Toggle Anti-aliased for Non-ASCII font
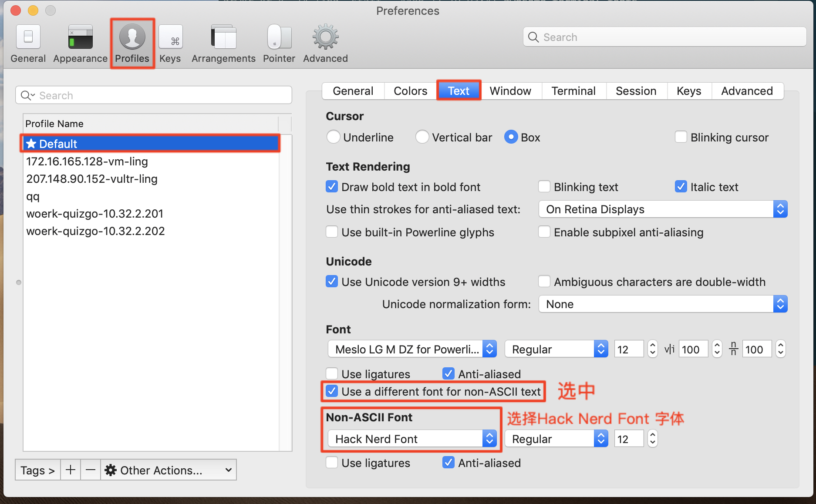 coord(448,463)
